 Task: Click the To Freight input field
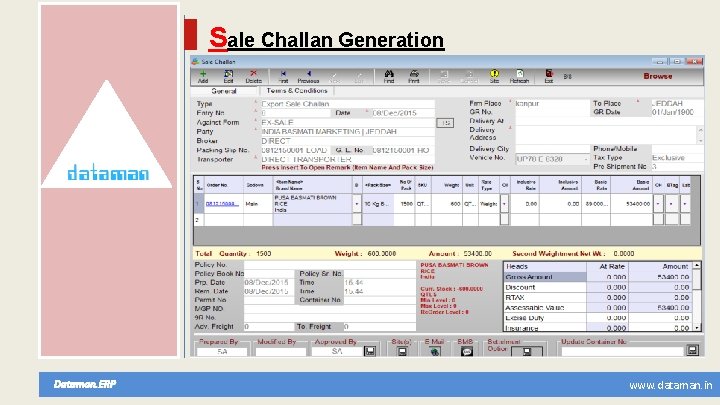coord(380,327)
